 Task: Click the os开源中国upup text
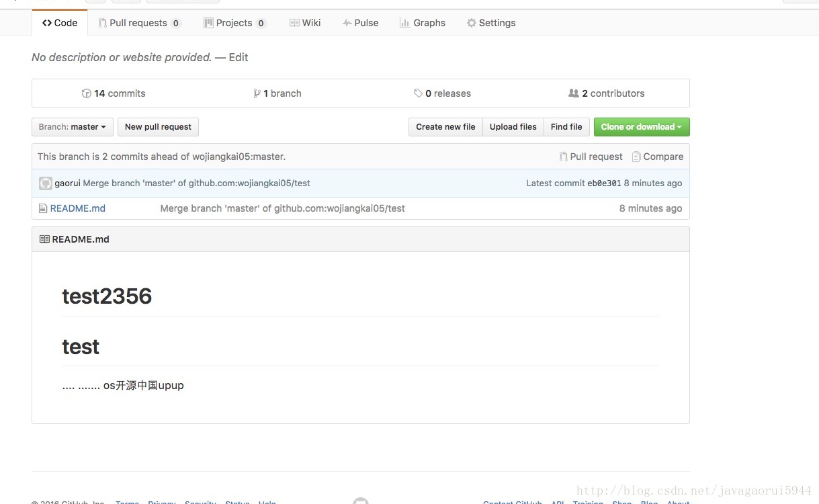[144, 386]
